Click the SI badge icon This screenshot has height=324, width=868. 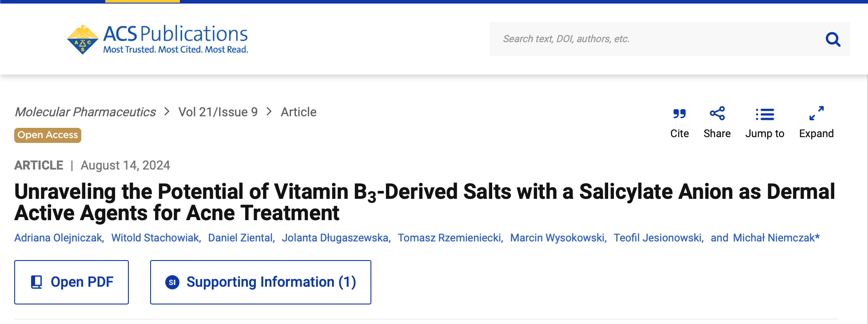(172, 282)
